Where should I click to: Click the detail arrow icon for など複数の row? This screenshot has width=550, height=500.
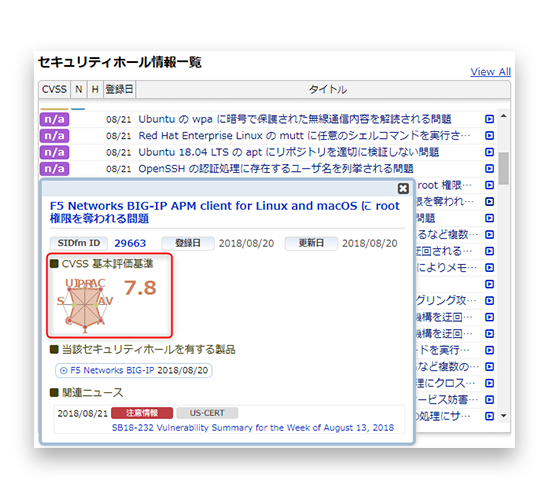pyautogui.click(x=489, y=367)
